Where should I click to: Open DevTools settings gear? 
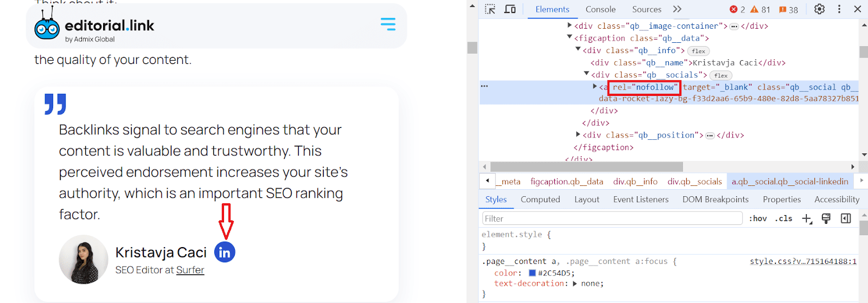819,9
